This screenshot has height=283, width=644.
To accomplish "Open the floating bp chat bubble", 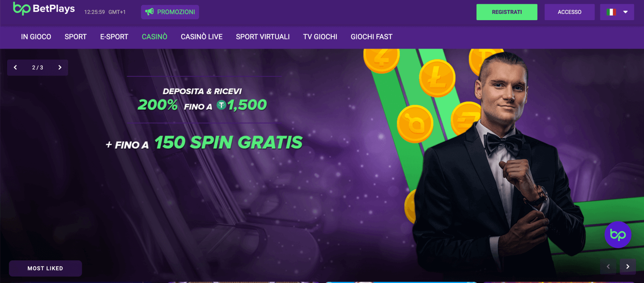I will (x=618, y=235).
